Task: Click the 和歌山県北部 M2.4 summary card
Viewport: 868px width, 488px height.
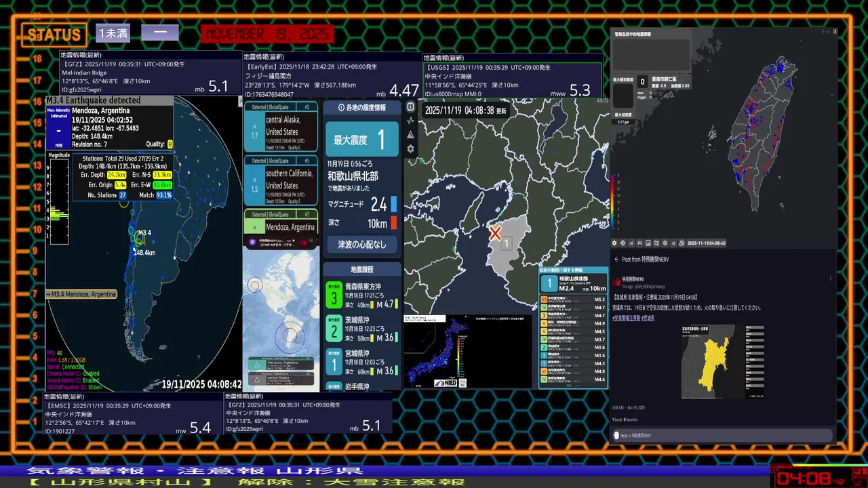Action: point(573,285)
